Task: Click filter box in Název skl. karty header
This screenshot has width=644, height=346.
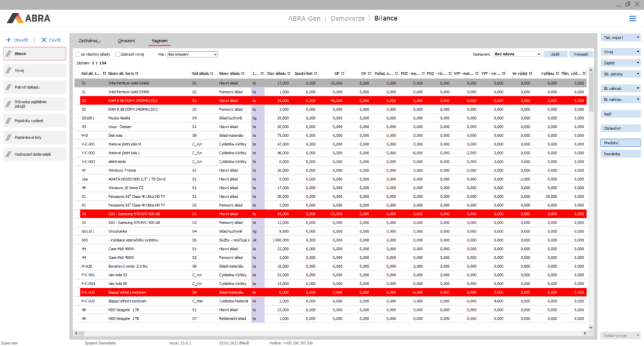Action: coord(137,73)
